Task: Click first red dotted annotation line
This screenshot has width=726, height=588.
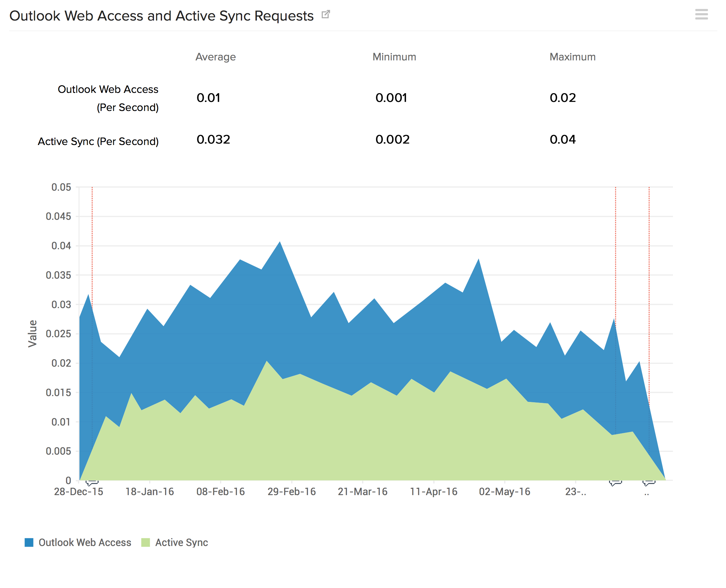Action: pyautogui.click(x=92, y=237)
